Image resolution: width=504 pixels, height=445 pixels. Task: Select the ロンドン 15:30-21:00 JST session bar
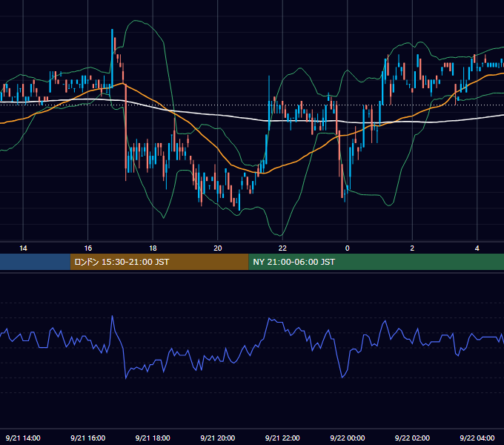pos(159,262)
